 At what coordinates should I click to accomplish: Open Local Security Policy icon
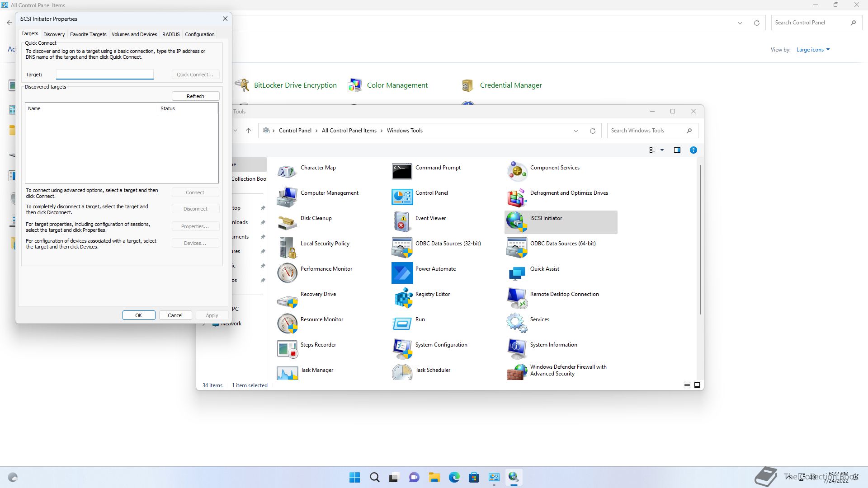(x=287, y=247)
